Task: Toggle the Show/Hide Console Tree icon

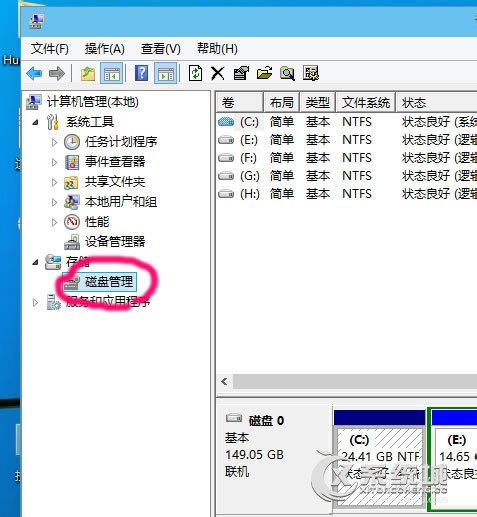Action: 112,73
